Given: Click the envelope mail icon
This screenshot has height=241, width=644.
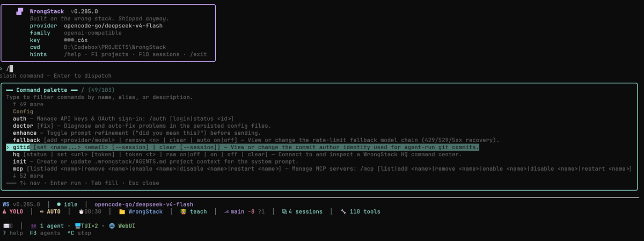Looking at the screenshot, I should 6,226.
